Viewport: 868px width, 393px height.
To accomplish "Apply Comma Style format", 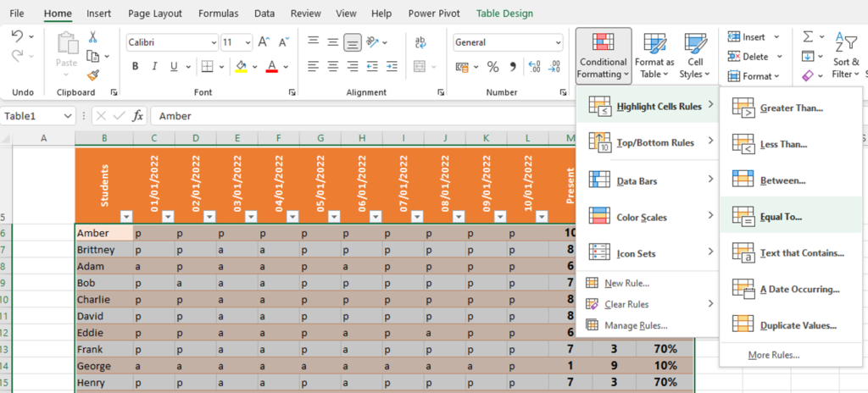I will pos(513,67).
